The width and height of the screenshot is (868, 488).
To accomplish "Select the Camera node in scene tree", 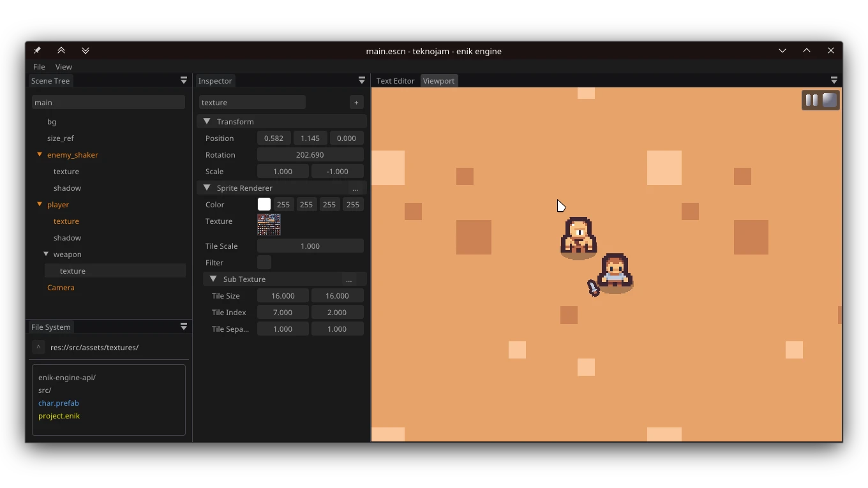I will click(61, 287).
